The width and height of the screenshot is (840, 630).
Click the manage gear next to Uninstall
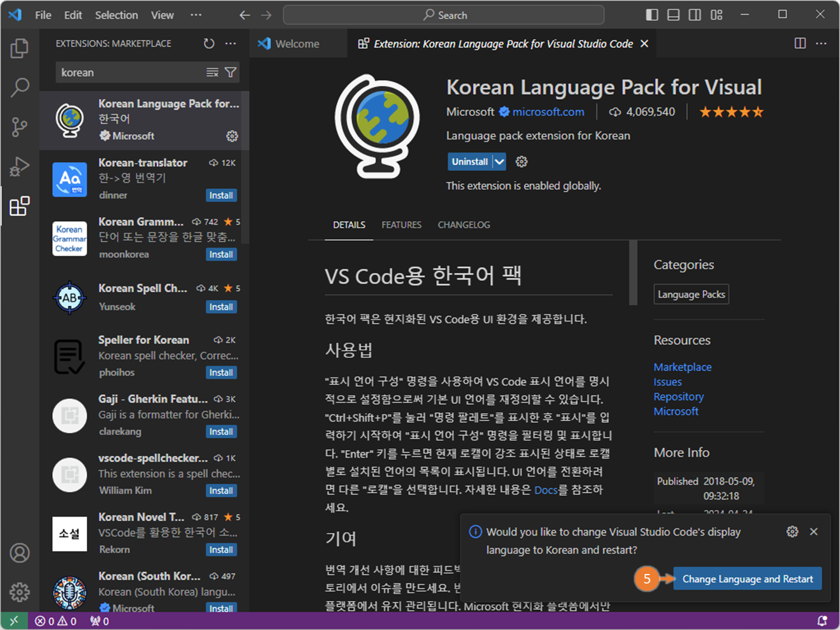pyautogui.click(x=521, y=162)
